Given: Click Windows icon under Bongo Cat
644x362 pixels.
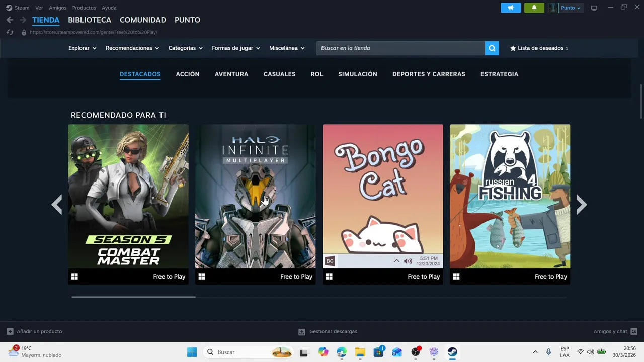Looking at the screenshot, I should [x=329, y=277].
